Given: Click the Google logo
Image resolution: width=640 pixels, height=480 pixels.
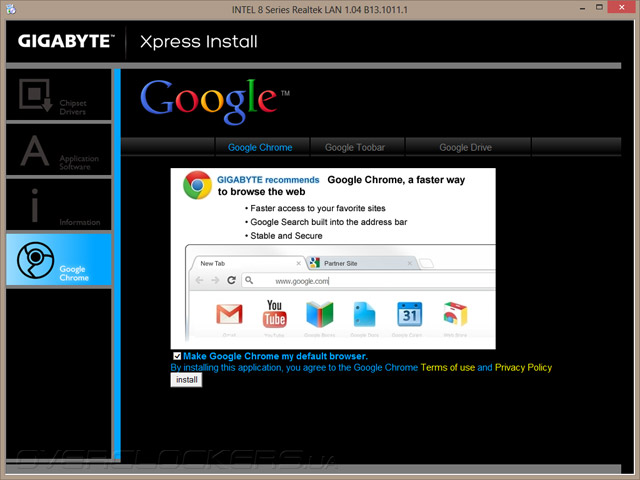Looking at the screenshot, I should click(215, 101).
